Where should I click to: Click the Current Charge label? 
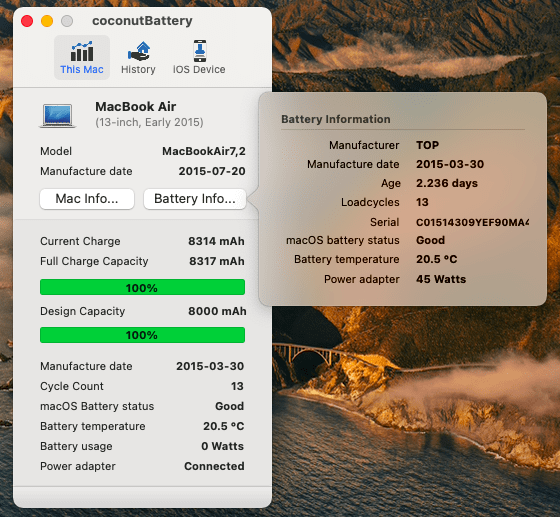click(80, 241)
